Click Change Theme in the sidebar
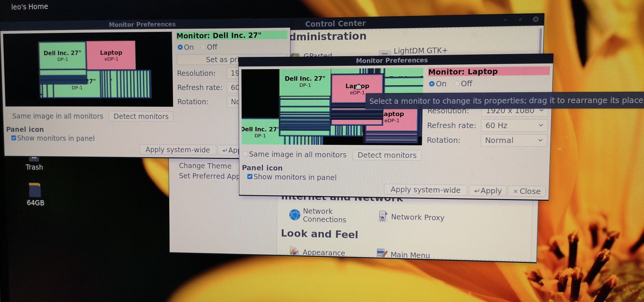Image resolution: width=644 pixels, height=302 pixels. click(205, 166)
